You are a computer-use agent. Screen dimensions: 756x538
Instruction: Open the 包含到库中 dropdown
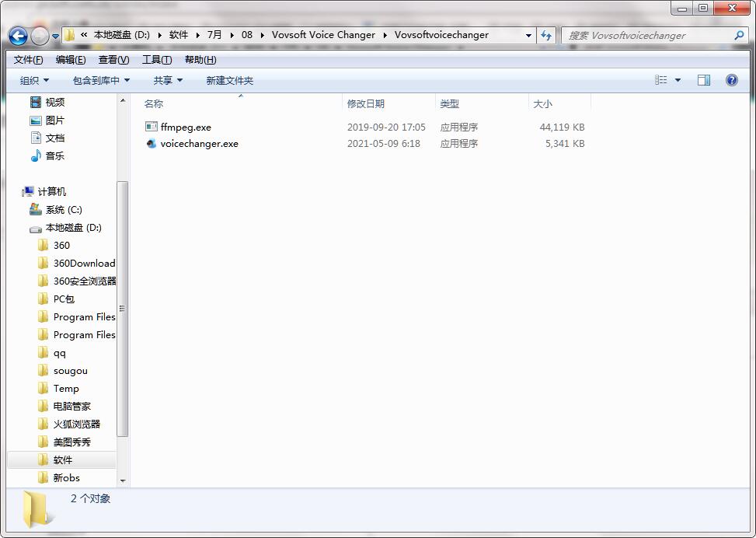pyautogui.click(x=101, y=80)
